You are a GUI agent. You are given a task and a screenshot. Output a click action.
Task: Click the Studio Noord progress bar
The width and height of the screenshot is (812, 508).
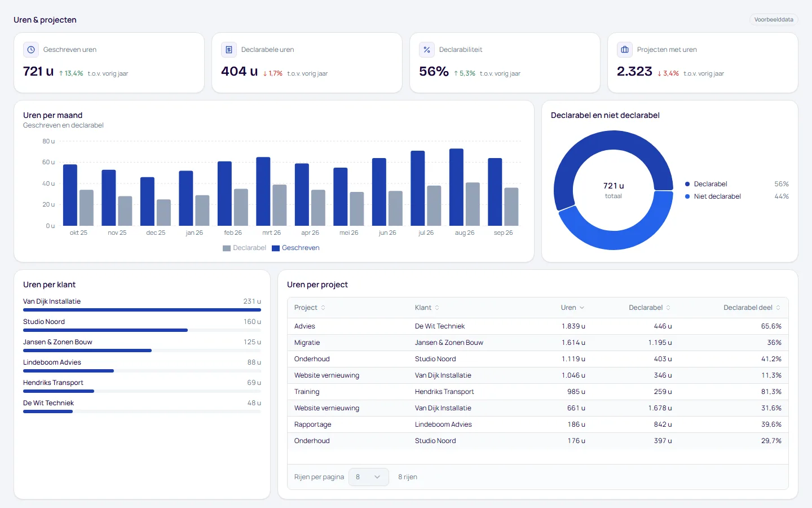click(x=142, y=330)
